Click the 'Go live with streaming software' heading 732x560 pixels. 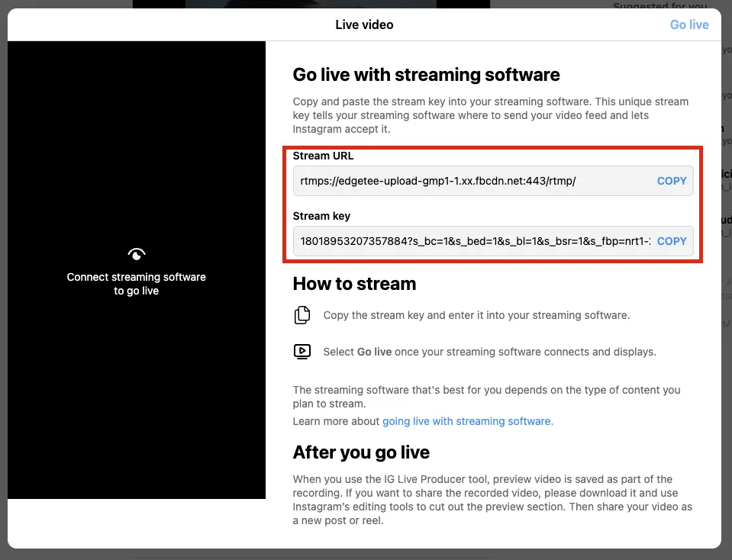point(426,75)
